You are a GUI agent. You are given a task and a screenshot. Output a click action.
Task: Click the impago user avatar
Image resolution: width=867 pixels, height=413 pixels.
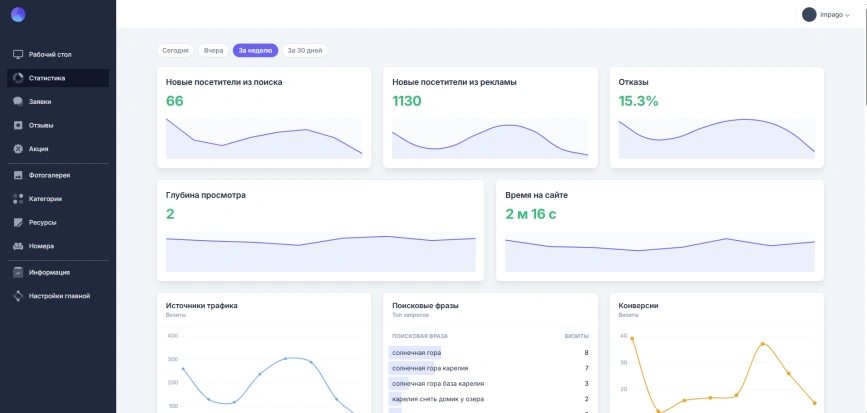click(x=809, y=15)
